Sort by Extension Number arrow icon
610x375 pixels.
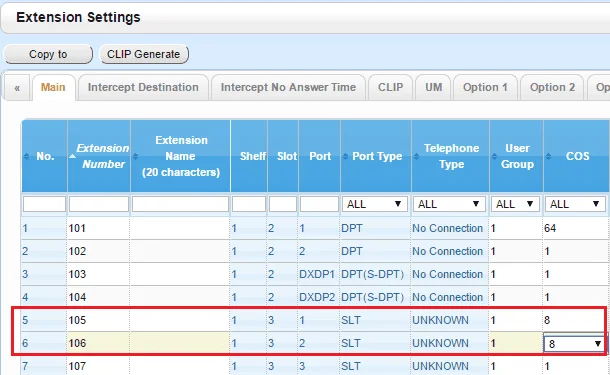point(72,156)
